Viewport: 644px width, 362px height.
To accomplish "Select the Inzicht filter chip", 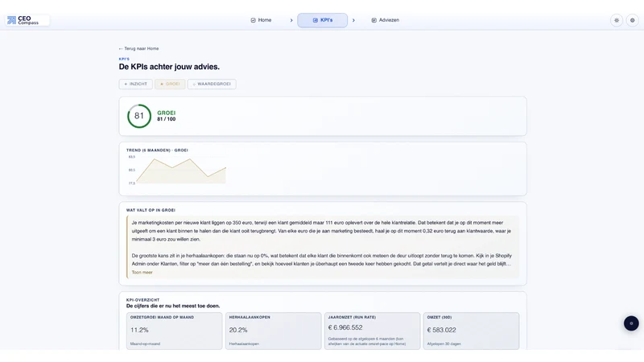I will [136, 84].
